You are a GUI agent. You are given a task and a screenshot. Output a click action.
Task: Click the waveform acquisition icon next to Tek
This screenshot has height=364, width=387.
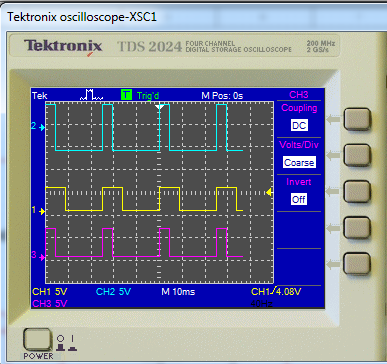(x=91, y=95)
